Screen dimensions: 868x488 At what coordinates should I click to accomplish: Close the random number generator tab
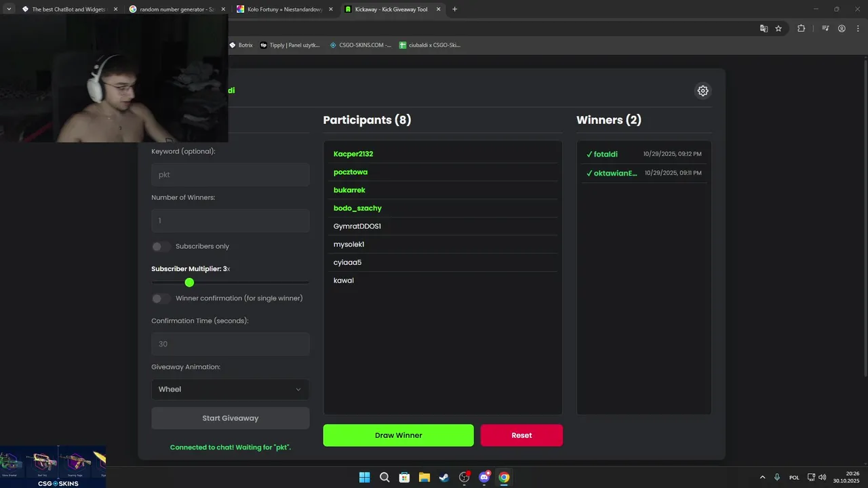[x=223, y=9]
